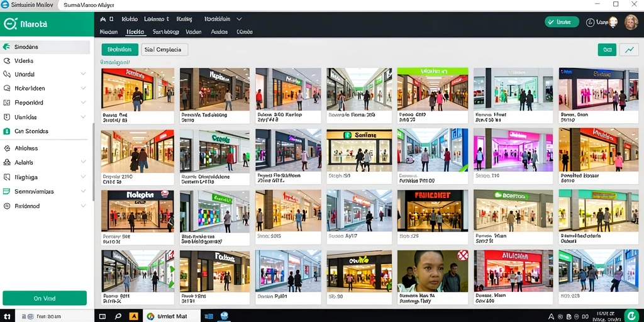The image size is (644, 322).
Task: Click the green On Vmd button
Action: pyautogui.click(x=45, y=298)
